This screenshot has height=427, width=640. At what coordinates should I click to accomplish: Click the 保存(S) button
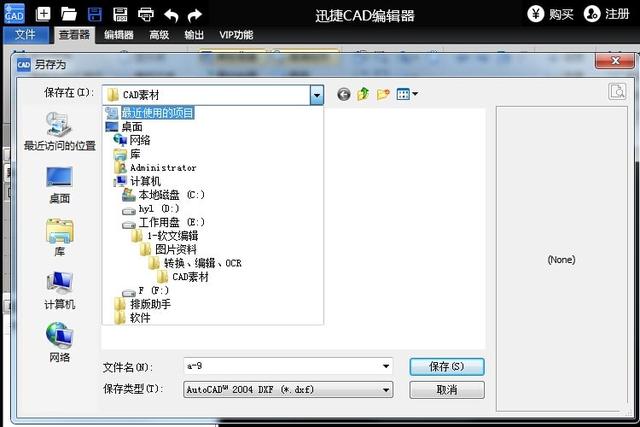447,367
